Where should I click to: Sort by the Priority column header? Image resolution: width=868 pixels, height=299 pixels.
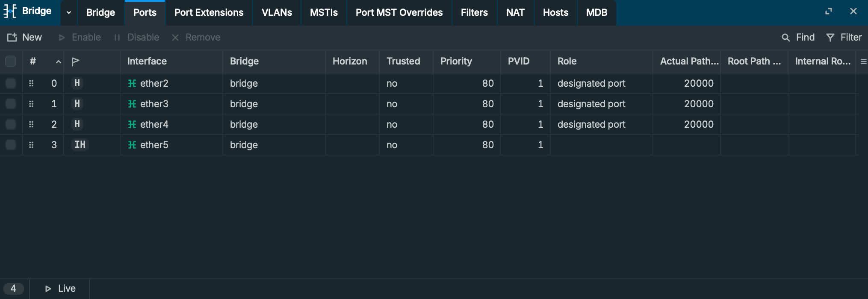(x=456, y=62)
